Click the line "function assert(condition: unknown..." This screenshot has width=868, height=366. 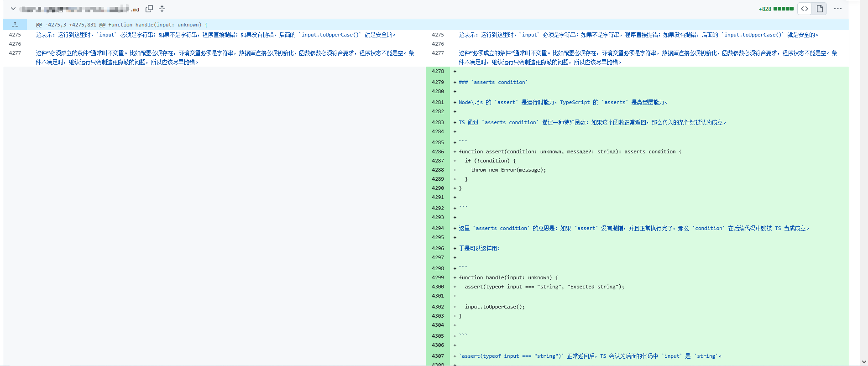[570, 152]
